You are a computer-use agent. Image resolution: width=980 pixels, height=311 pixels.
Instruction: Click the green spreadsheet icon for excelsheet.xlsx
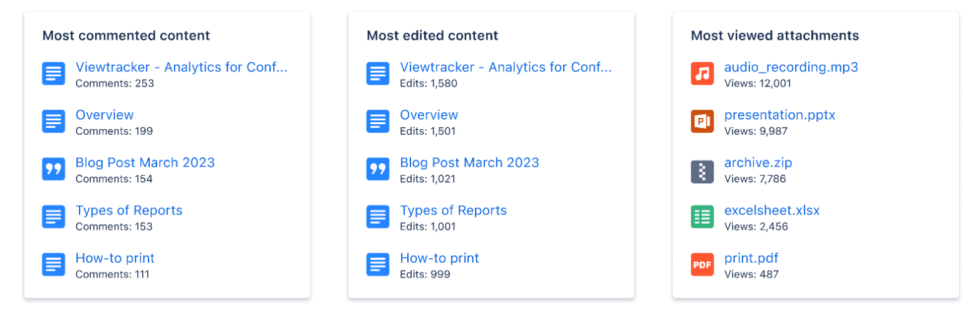click(x=702, y=217)
